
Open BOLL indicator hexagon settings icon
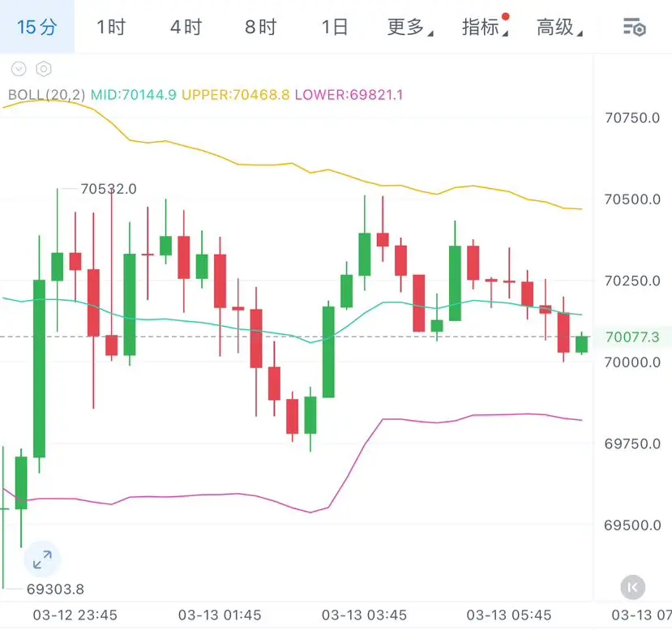point(44,69)
